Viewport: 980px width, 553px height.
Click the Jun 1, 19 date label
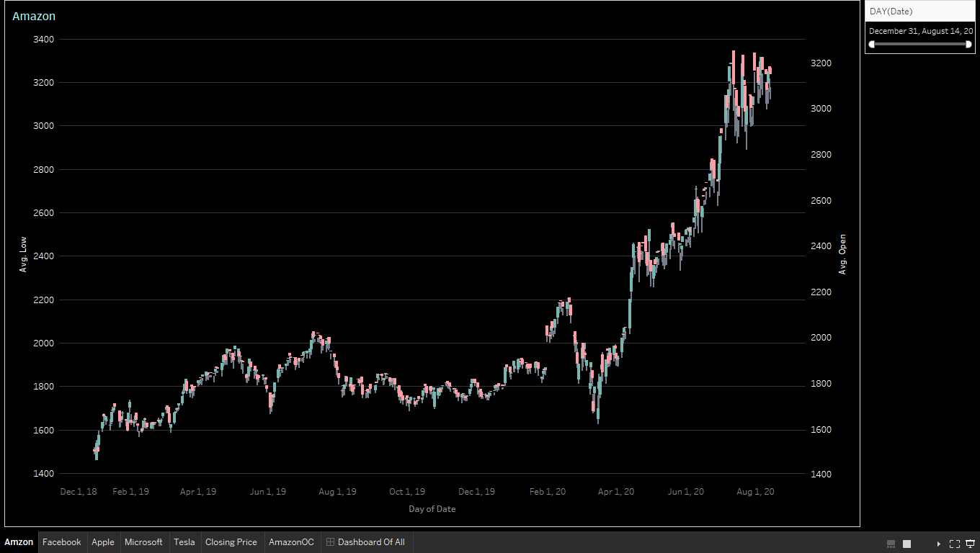tap(268, 492)
